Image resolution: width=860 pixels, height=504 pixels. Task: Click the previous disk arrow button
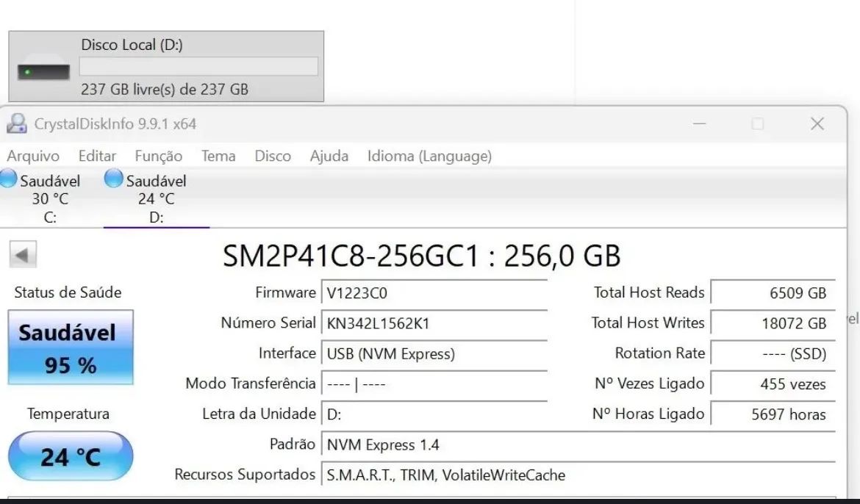pyautogui.click(x=23, y=254)
